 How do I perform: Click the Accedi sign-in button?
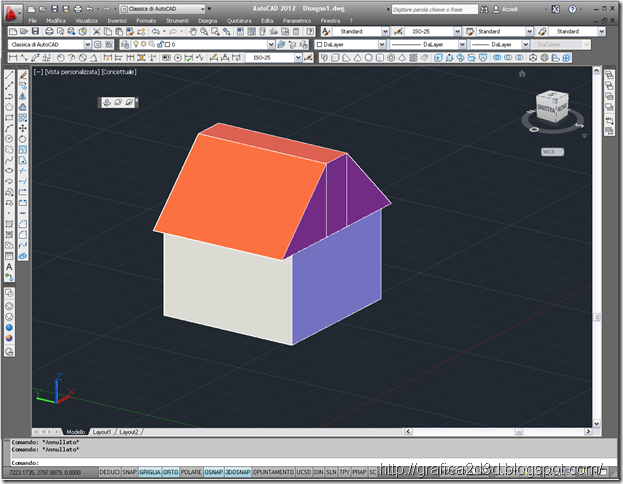(x=505, y=9)
